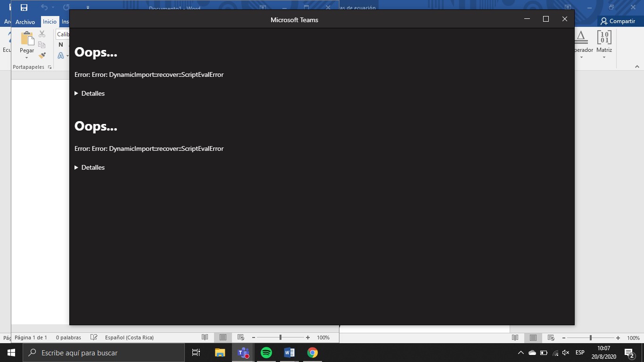
Task: Open the Portapapeles dialog launcher
Action: pos(50,67)
